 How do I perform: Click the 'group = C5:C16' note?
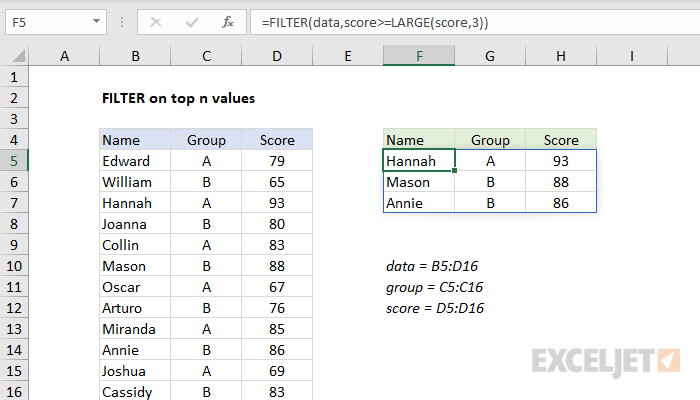(x=434, y=287)
